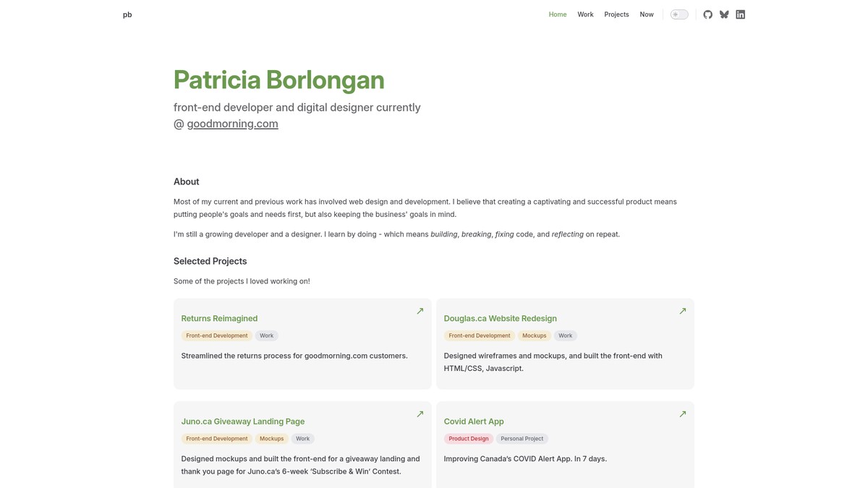This screenshot has height=488, width=868.
Task: Click Mockups tag on Douglas.ca card
Action: coord(535,335)
